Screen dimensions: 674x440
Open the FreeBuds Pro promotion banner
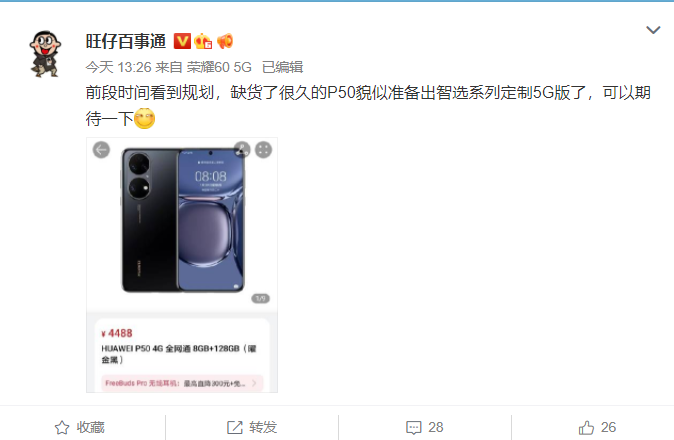coord(182,383)
